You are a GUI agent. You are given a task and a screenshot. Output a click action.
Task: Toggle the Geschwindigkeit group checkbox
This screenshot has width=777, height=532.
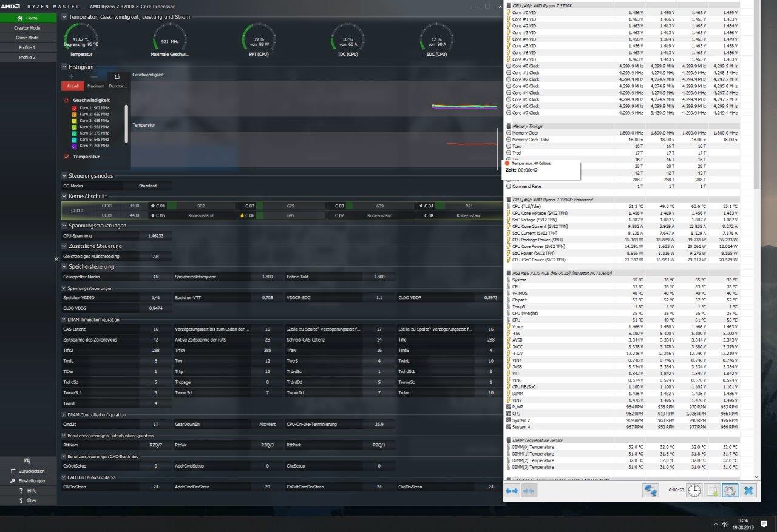(67, 100)
